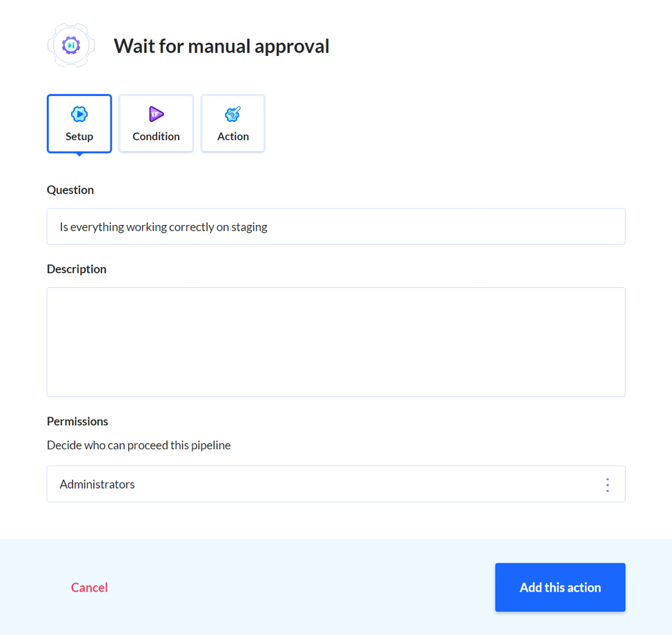Image resolution: width=672 pixels, height=635 pixels.
Task: Click Add this action
Action: [x=560, y=587]
